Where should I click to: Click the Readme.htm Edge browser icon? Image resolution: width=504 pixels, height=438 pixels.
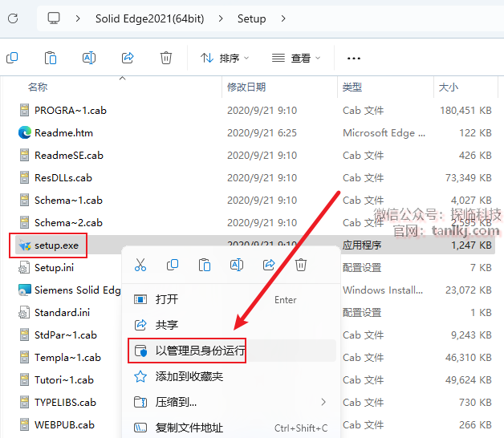tap(24, 132)
